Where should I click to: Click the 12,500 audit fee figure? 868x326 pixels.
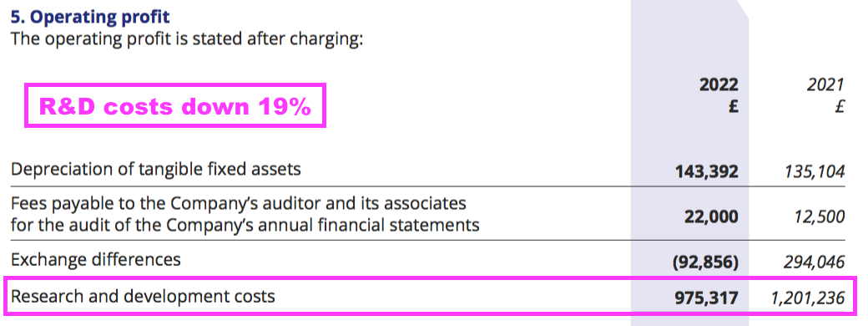(820, 216)
